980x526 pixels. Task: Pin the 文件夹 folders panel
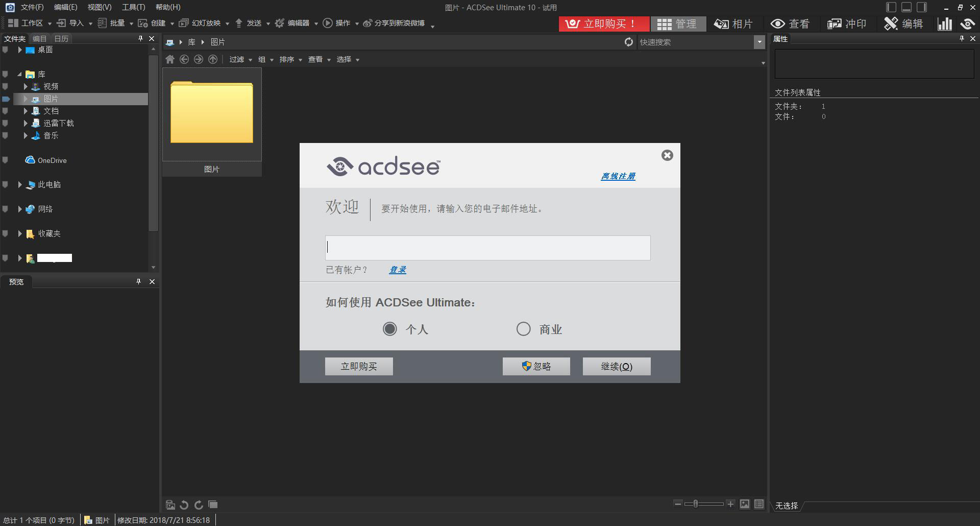click(x=140, y=38)
